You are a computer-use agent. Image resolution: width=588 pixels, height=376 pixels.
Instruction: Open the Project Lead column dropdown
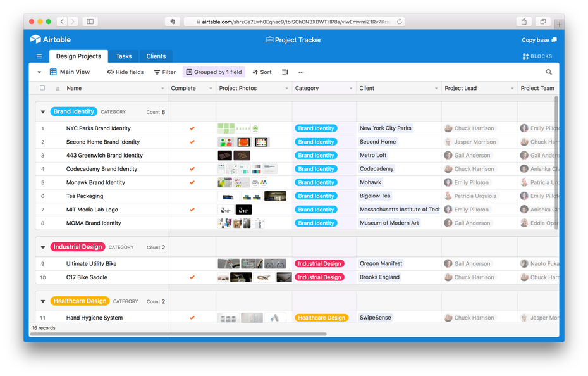pyautogui.click(x=512, y=89)
